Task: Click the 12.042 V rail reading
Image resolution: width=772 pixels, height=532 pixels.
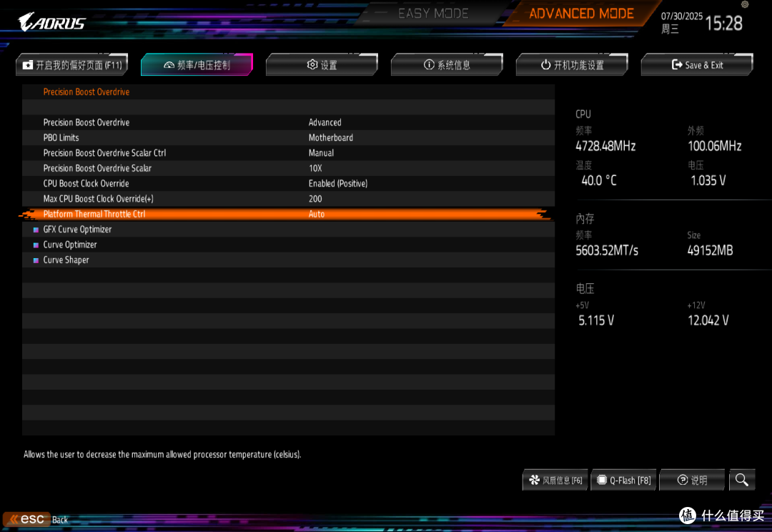Action: pyautogui.click(x=708, y=320)
